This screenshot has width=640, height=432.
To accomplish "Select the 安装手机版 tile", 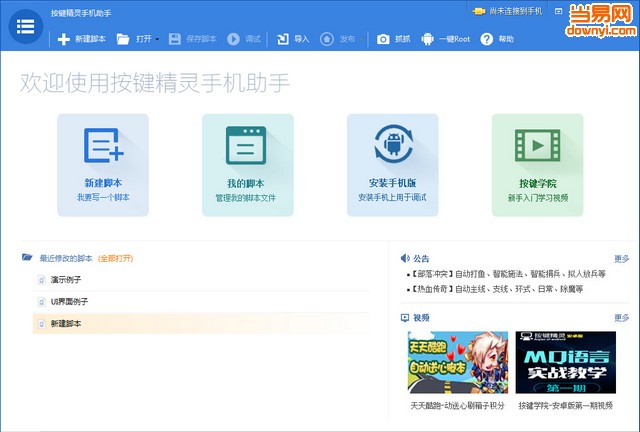I will [392, 164].
